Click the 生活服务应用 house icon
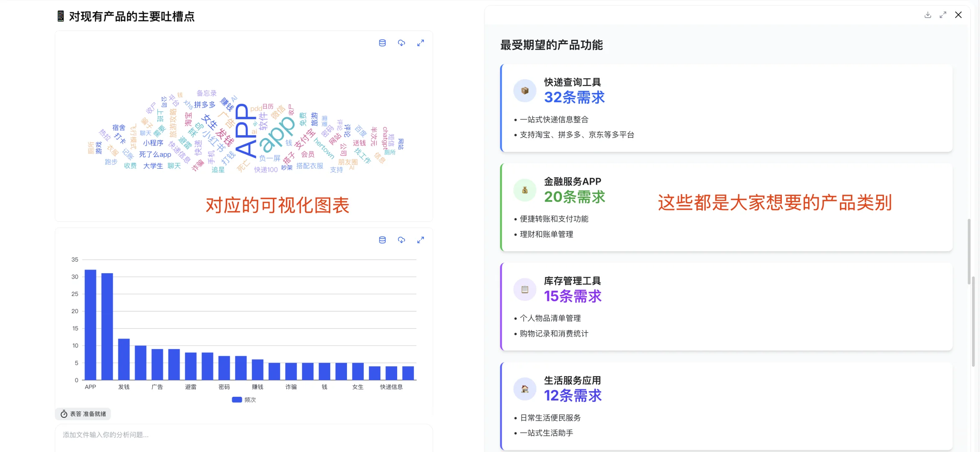The height and width of the screenshot is (452, 980). [525, 389]
